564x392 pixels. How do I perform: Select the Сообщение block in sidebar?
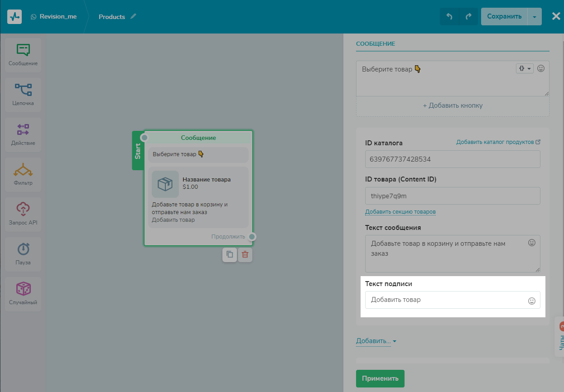[23, 55]
